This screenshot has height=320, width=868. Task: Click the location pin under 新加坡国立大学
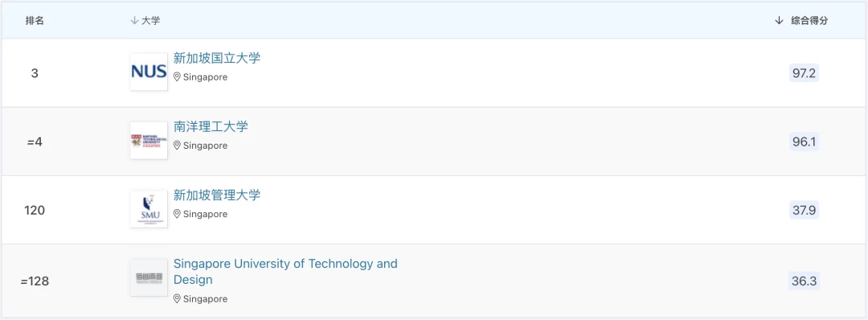(177, 77)
